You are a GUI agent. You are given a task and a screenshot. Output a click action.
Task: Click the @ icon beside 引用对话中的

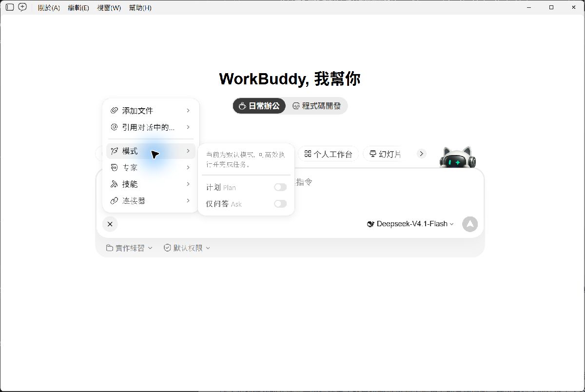(114, 127)
